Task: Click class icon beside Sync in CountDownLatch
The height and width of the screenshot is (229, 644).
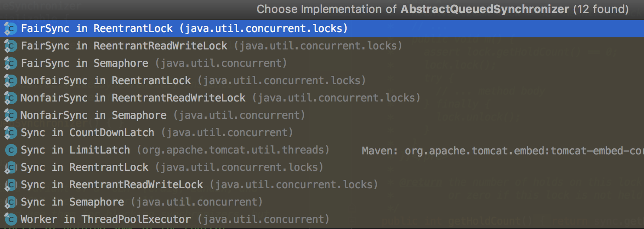Action: coord(10,133)
